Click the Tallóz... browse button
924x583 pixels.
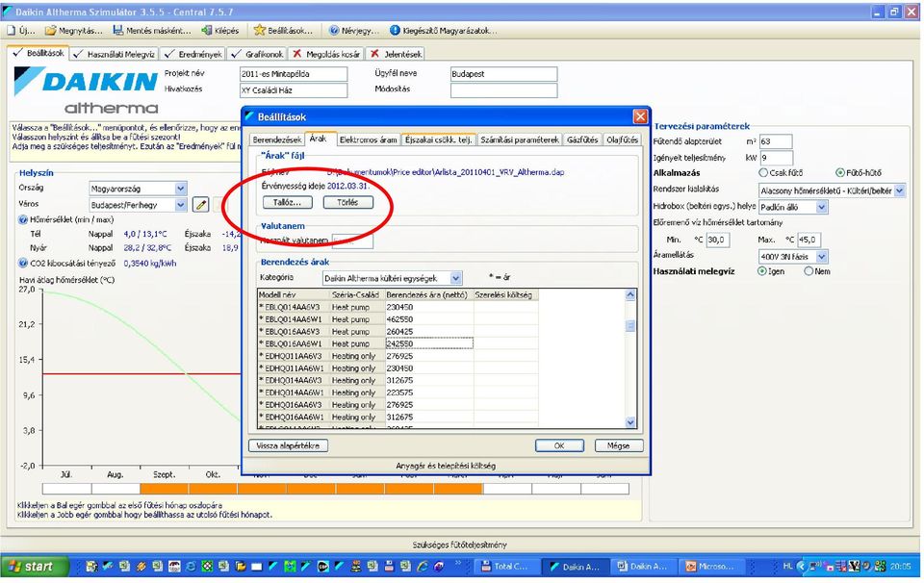click(x=287, y=203)
